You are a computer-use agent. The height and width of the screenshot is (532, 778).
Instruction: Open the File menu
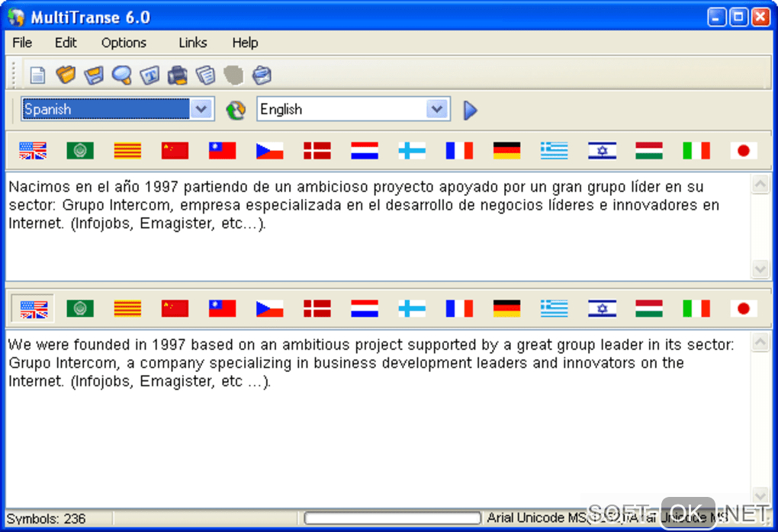tap(22, 43)
